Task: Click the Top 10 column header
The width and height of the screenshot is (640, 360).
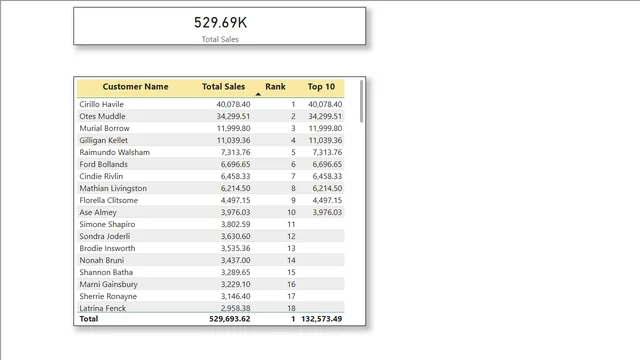Action: [x=321, y=87]
